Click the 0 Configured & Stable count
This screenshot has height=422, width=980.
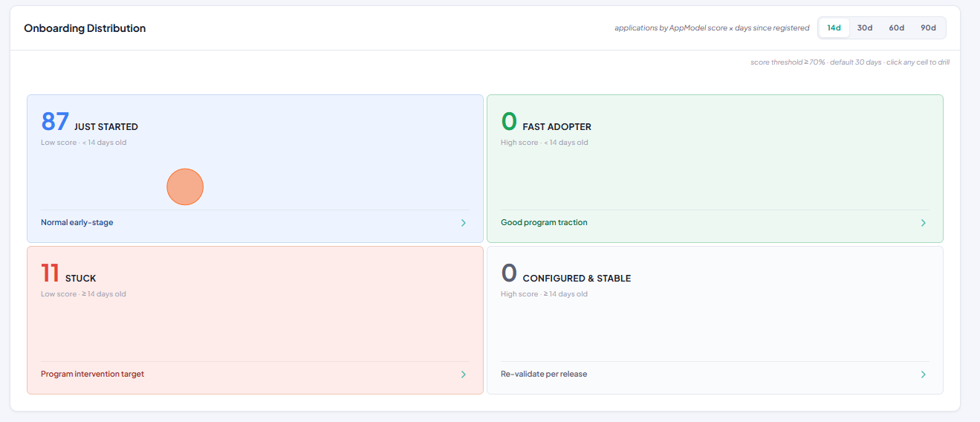(x=509, y=273)
